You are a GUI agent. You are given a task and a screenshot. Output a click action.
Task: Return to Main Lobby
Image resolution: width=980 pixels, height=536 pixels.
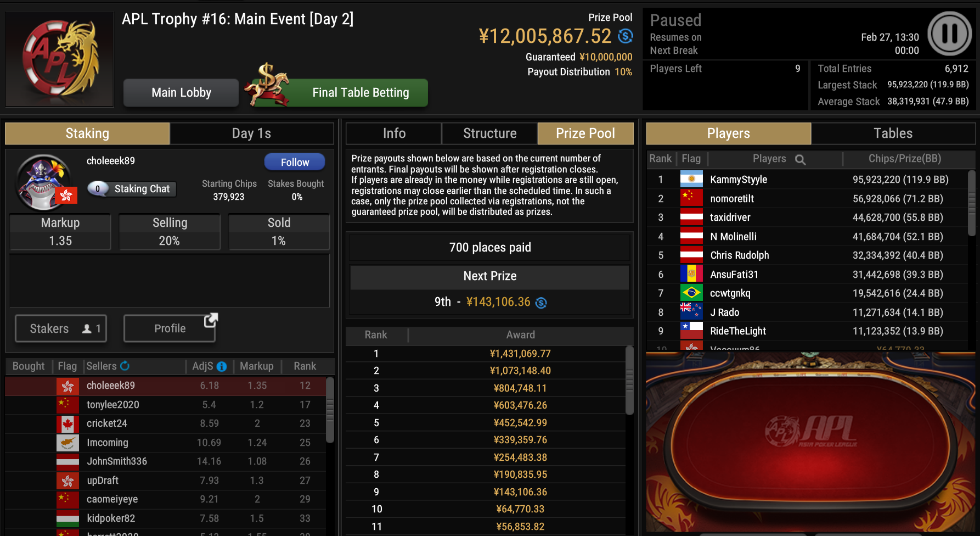pyautogui.click(x=181, y=92)
